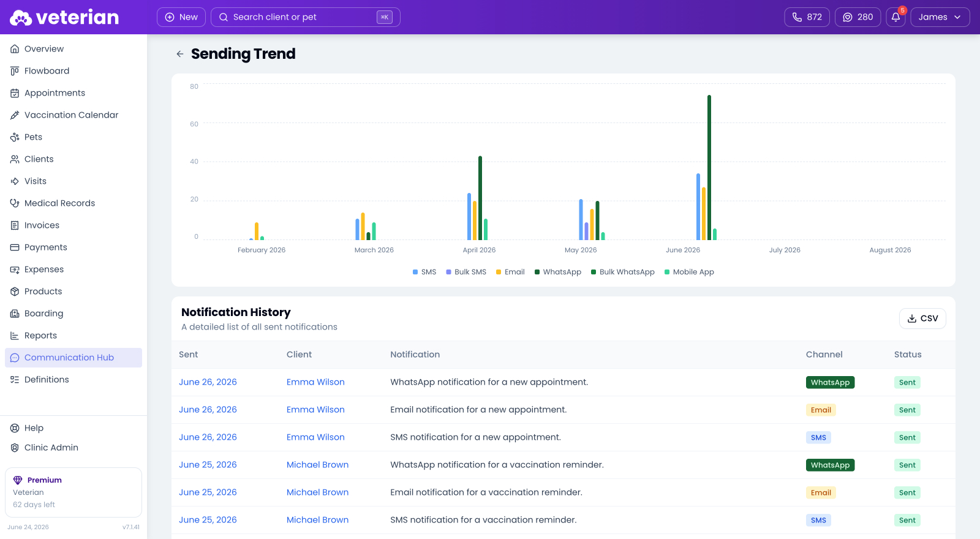Click the back arrow beside Sending Trend
The image size is (980, 539).
180,54
